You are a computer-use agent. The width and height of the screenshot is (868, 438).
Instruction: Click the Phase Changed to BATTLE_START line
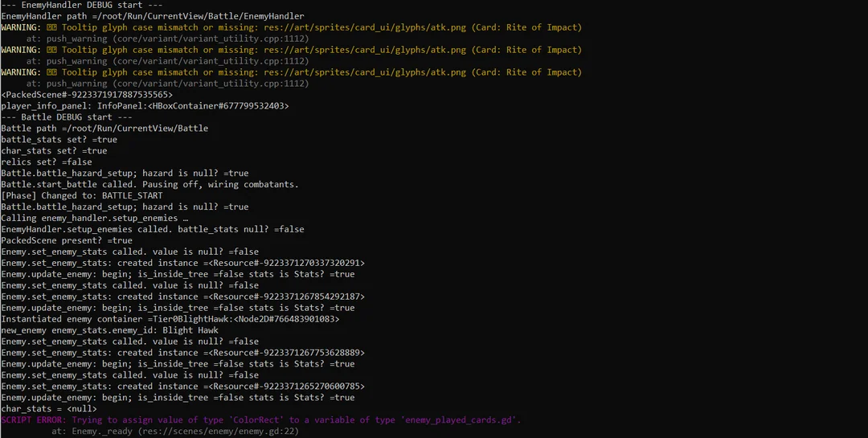[82, 196]
